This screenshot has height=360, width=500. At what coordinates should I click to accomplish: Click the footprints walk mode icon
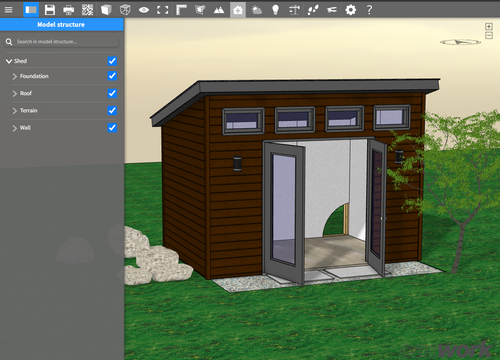tap(313, 10)
